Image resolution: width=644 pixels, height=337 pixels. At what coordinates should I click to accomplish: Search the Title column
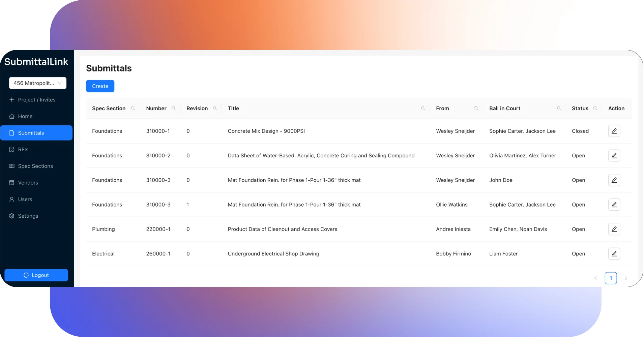423,109
